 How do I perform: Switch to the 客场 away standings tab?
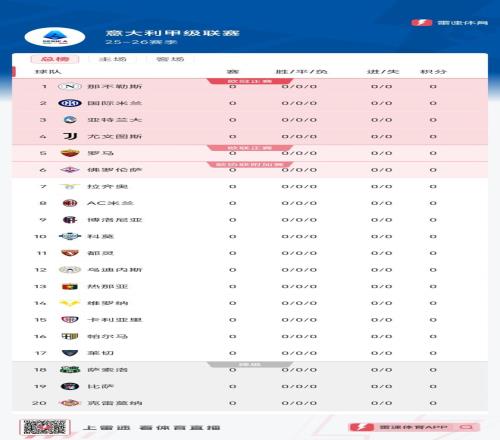(x=170, y=59)
